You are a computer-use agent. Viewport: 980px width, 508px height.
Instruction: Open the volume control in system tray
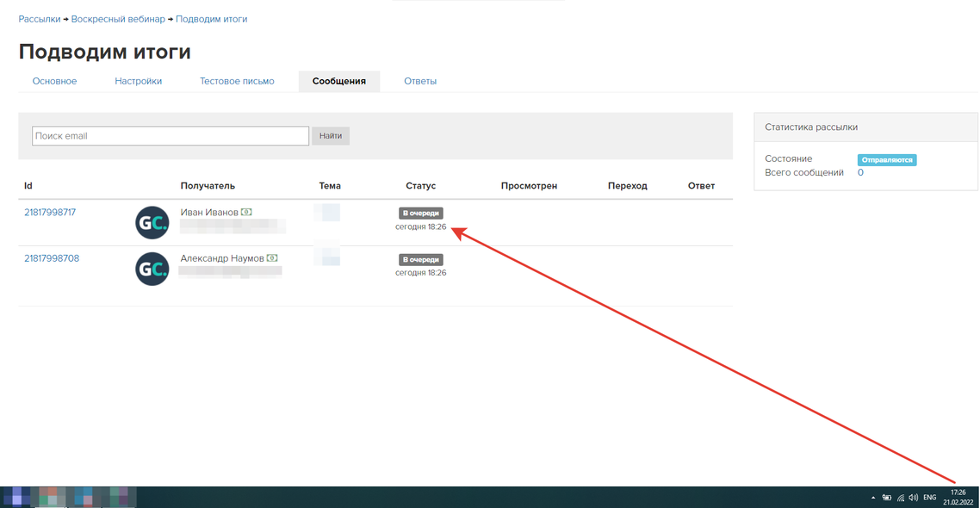[913, 498]
